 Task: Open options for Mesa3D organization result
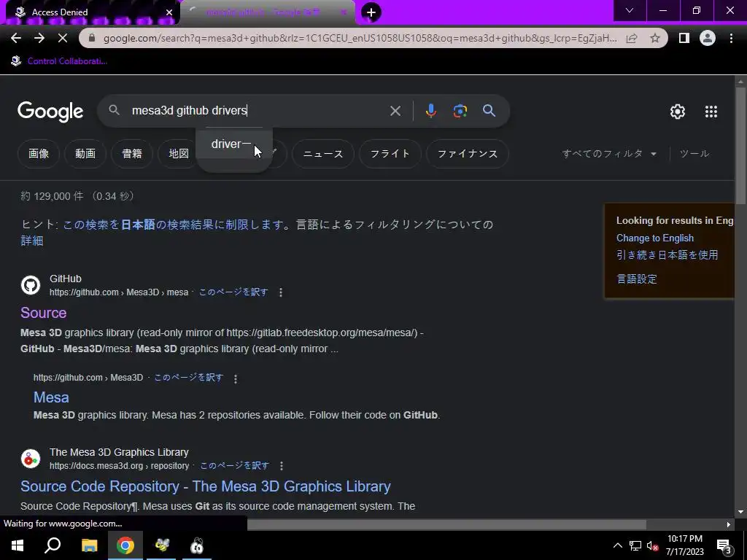[x=236, y=378]
